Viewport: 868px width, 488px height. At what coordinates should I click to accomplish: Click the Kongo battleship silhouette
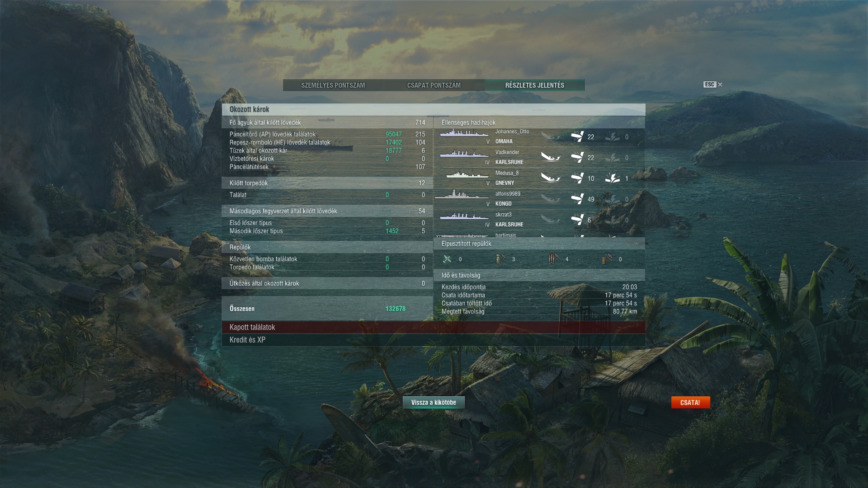point(462,195)
